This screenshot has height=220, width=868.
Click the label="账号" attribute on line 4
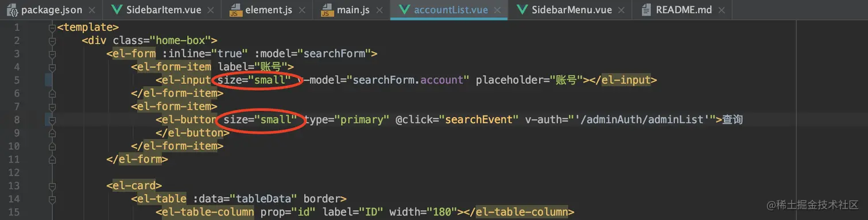pyautogui.click(x=253, y=67)
